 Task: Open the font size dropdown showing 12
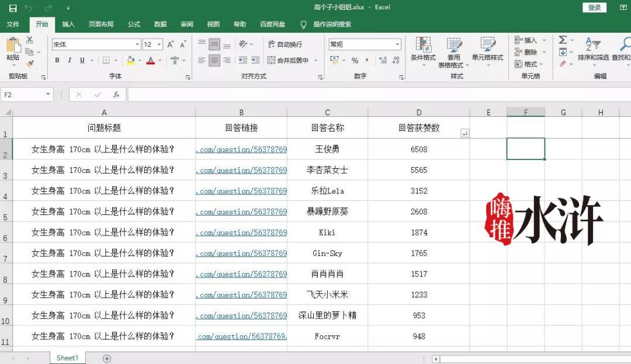click(x=160, y=44)
